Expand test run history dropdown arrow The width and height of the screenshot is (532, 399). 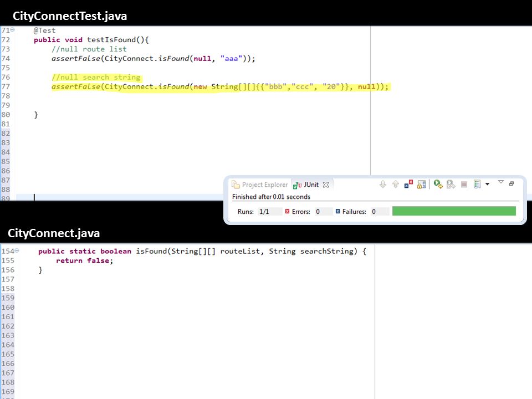488,184
